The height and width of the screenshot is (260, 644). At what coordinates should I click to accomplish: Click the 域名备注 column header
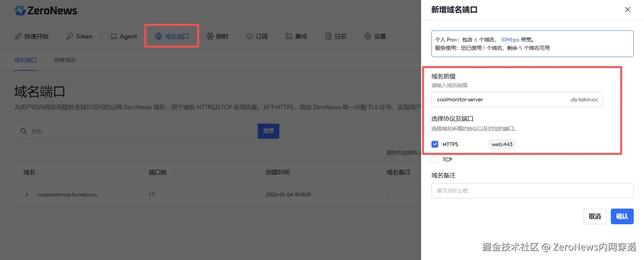399,172
